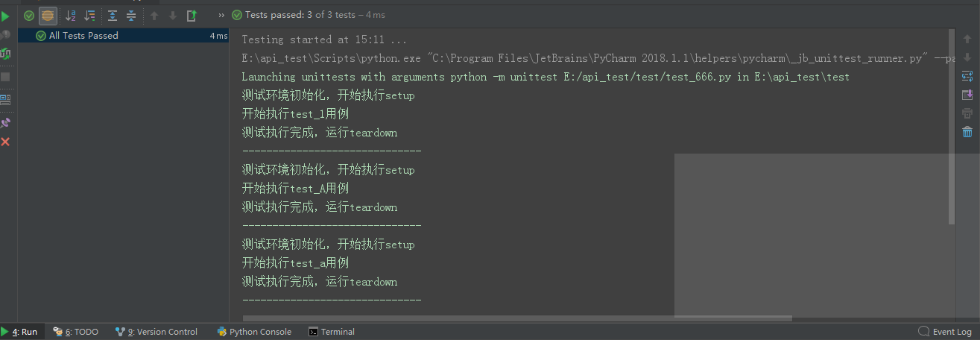Clear console with the trash icon

tap(967, 132)
